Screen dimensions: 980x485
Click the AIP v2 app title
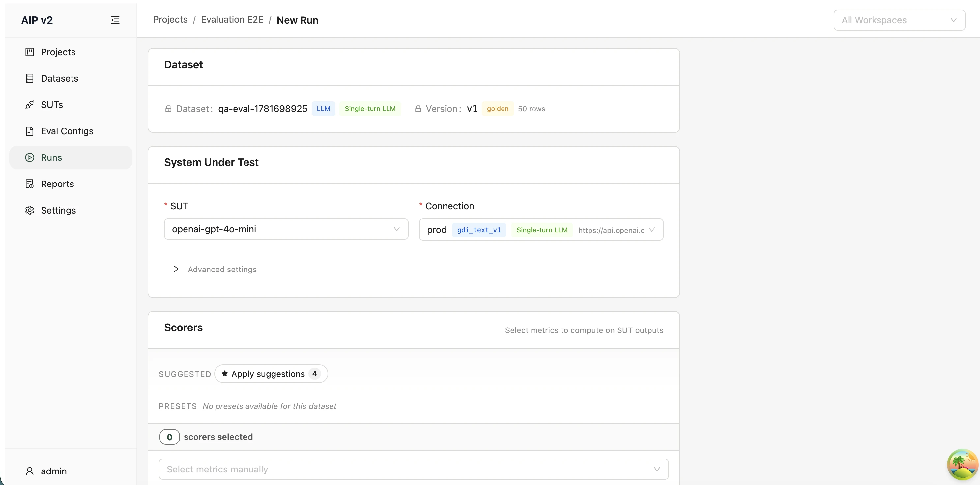[x=37, y=20]
